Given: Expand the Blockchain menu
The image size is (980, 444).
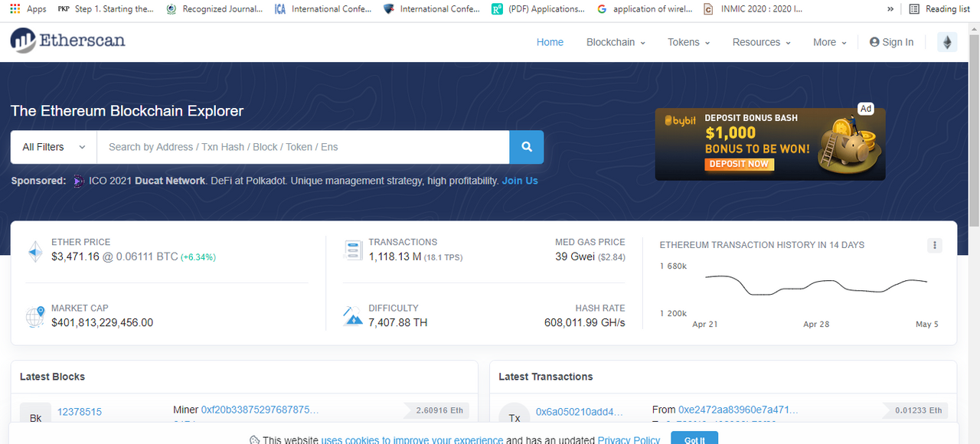Looking at the screenshot, I should [x=616, y=42].
